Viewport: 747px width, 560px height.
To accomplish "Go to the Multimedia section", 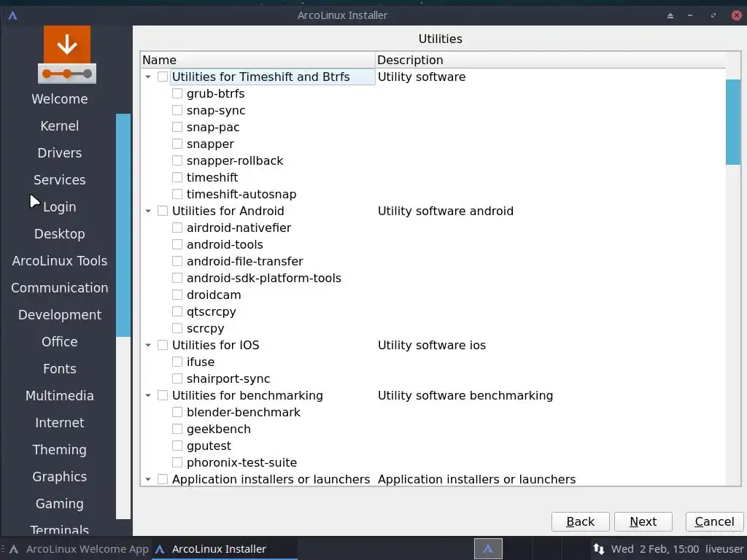I will coord(60,396).
